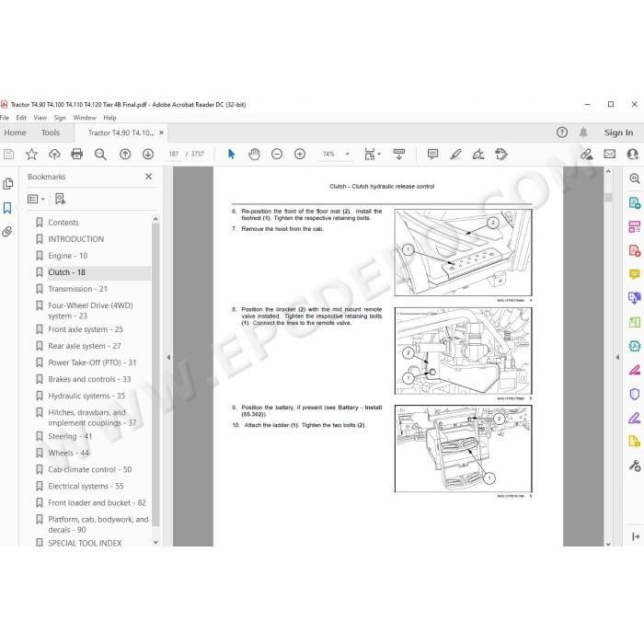Screen dimensions: 644x644
Task: Toggle the Bookmarks panel icon
Action: coord(7,208)
